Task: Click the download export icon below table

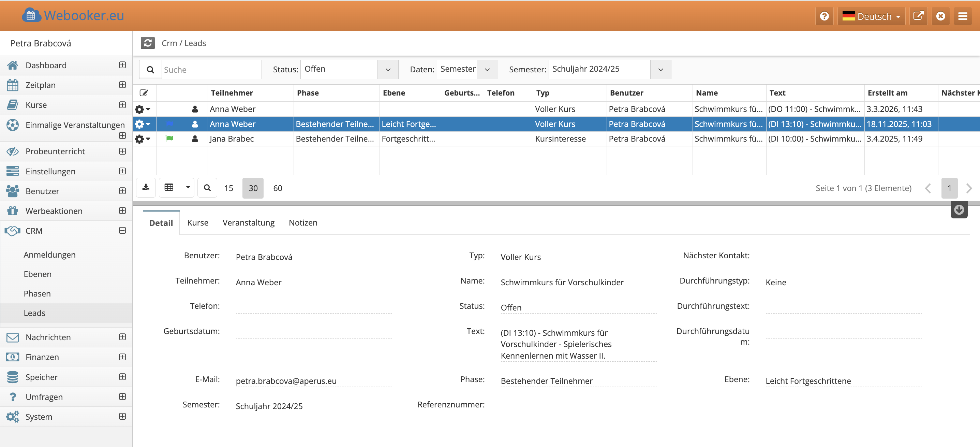Action: pos(146,188)
